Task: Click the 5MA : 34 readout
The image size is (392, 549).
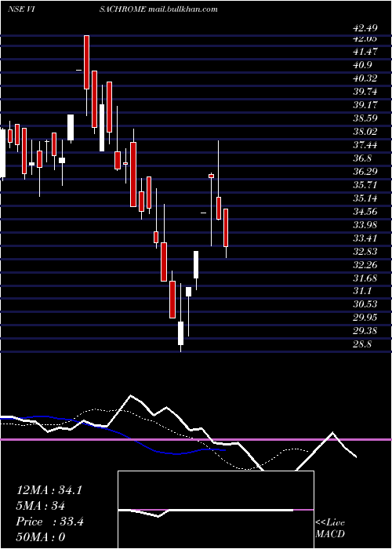Action: click(41, 506)
